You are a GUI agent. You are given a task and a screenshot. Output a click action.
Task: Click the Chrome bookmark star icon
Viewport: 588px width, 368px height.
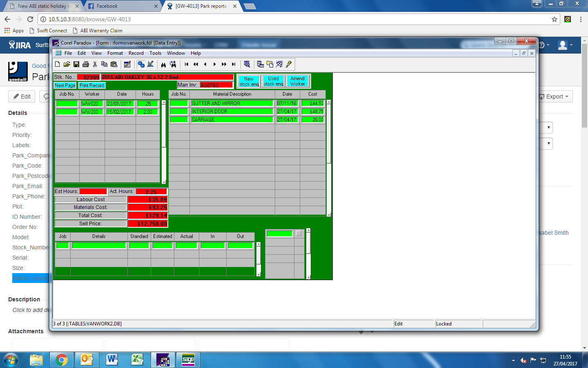555,19
